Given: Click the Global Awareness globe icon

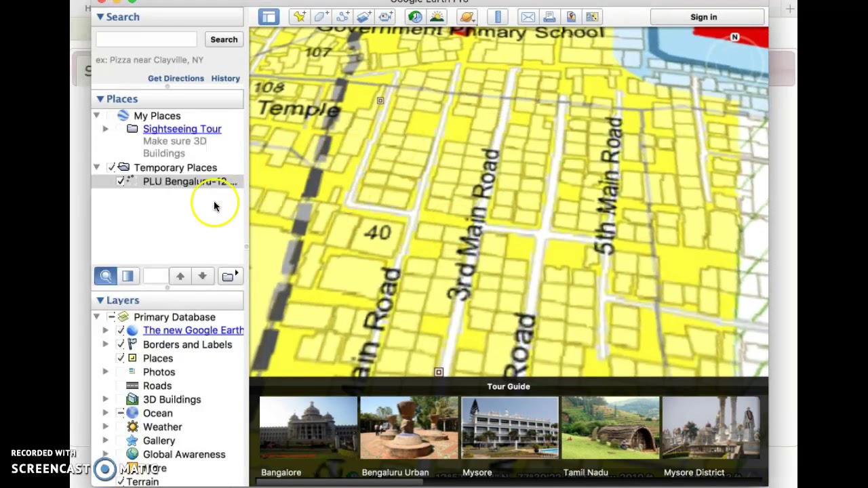Looking at the screenshot, I should [x=132, y=454].
